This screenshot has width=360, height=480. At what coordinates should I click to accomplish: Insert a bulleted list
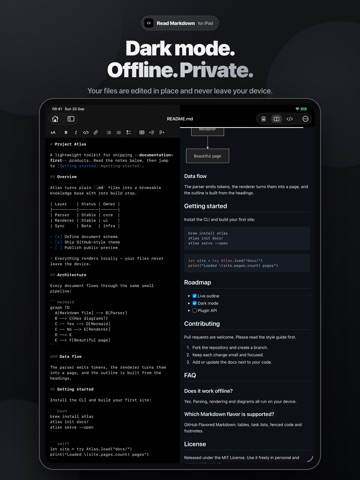[x=109, y=133]
